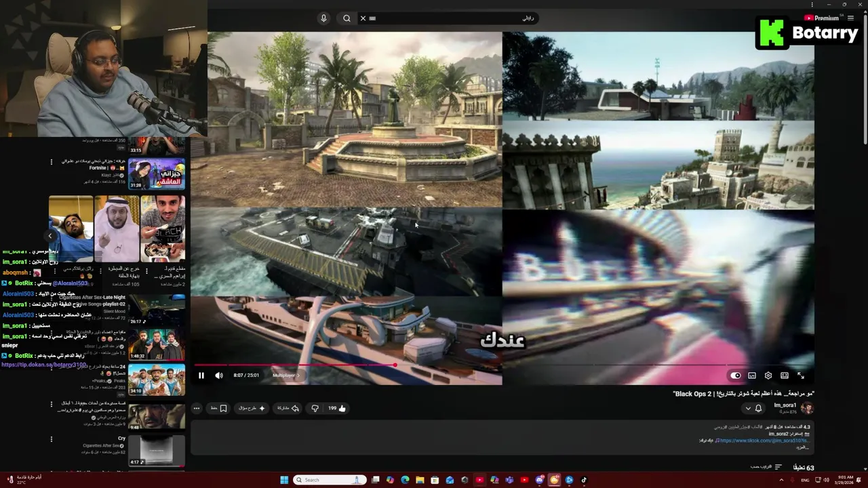Open Windows Start menu
The image size is (868, 488).
tap(284, 480)
